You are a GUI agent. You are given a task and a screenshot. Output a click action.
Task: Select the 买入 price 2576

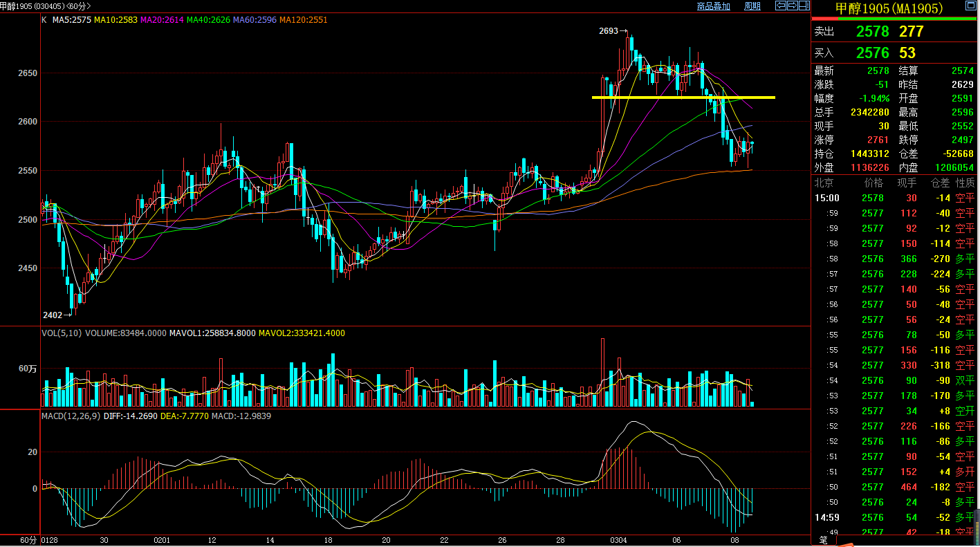coord(872,53)
